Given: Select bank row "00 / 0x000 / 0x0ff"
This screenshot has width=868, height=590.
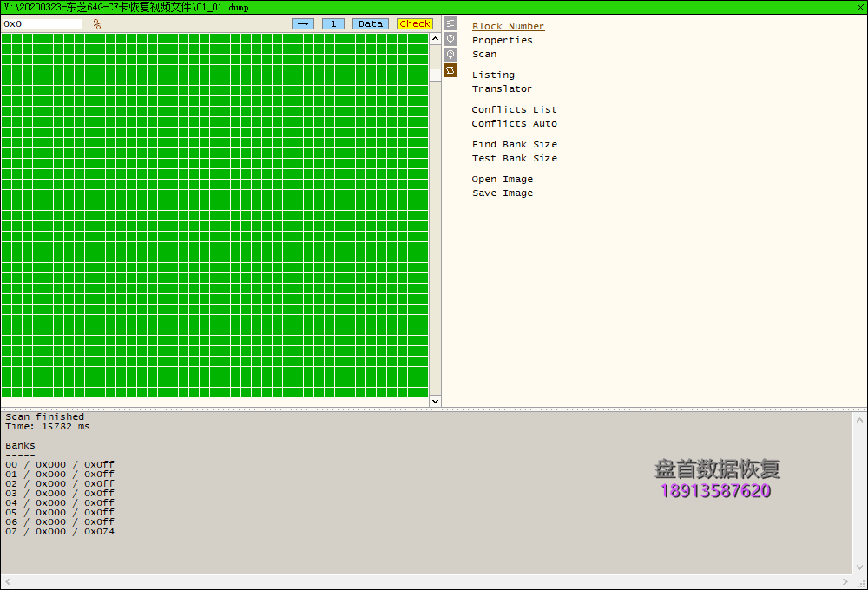Looking at the screenshot, I should (x=60, y=464).
